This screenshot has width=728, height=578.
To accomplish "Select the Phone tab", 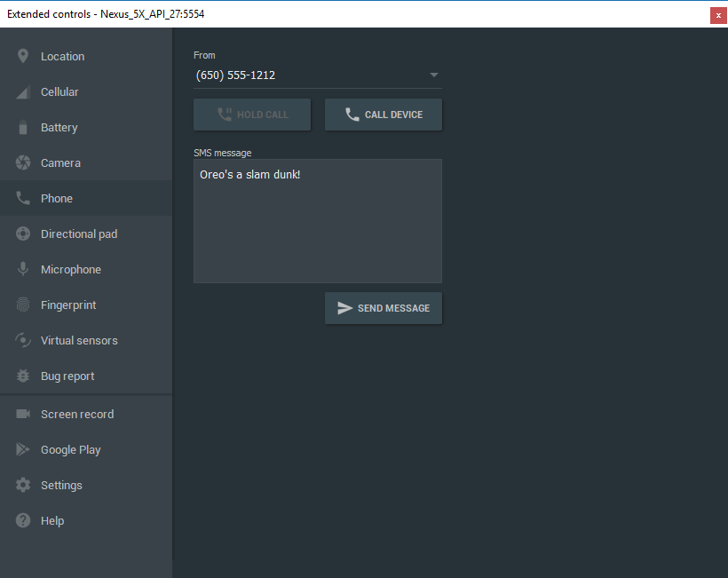I will [86, 198].
